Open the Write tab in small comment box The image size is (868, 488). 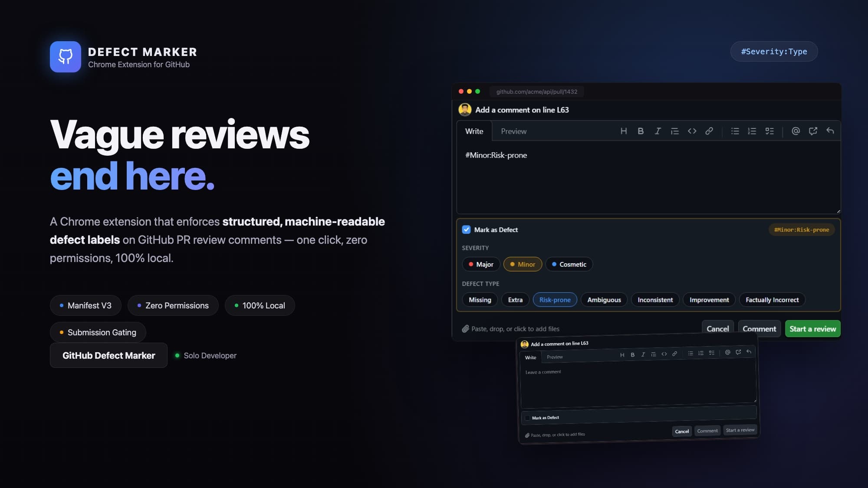point(530,357)
